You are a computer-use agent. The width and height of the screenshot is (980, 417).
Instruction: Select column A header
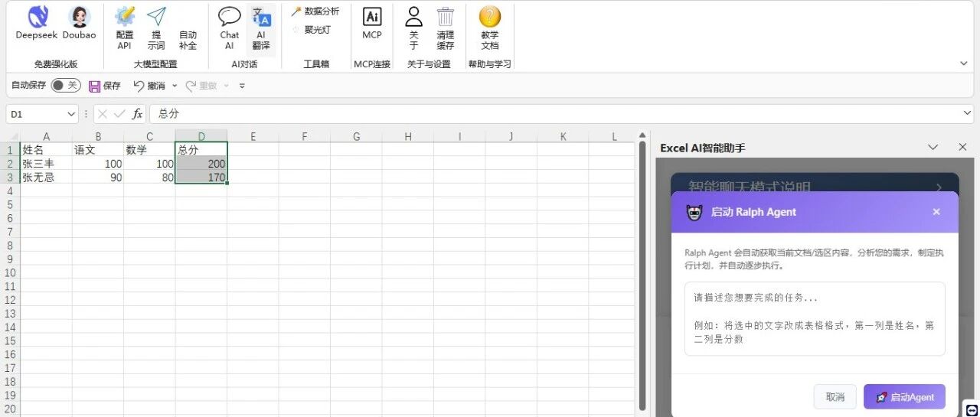pos(46,137)
